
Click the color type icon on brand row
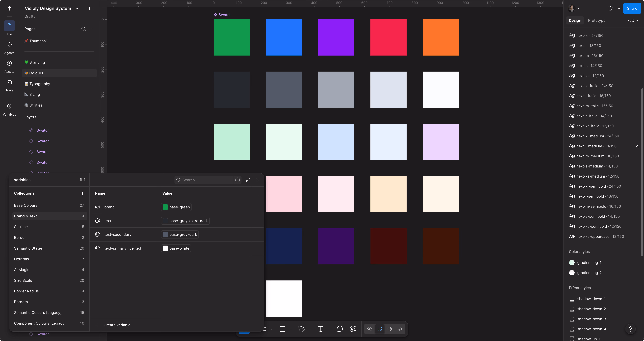(x=98, y=207)
